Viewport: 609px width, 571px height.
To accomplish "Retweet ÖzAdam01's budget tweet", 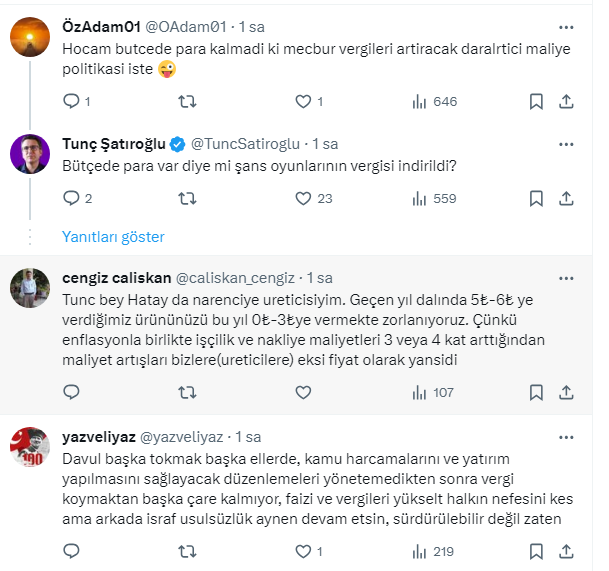I will 187,101.
